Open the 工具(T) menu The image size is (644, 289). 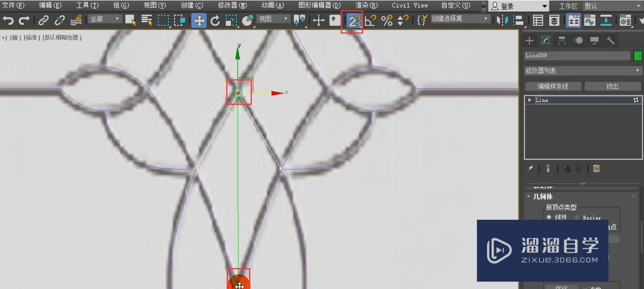coord(87,5)
